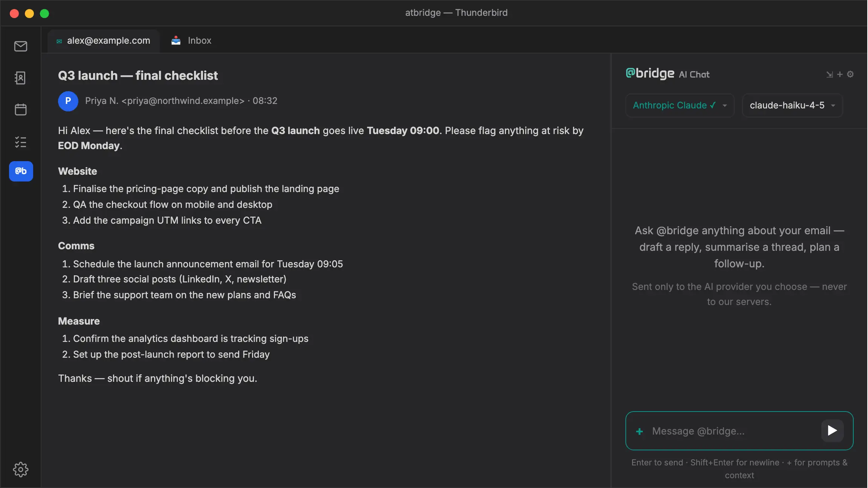Open the Anthropic Claude provider dropdown
This screenshot has width=868, height=488.
680,105
